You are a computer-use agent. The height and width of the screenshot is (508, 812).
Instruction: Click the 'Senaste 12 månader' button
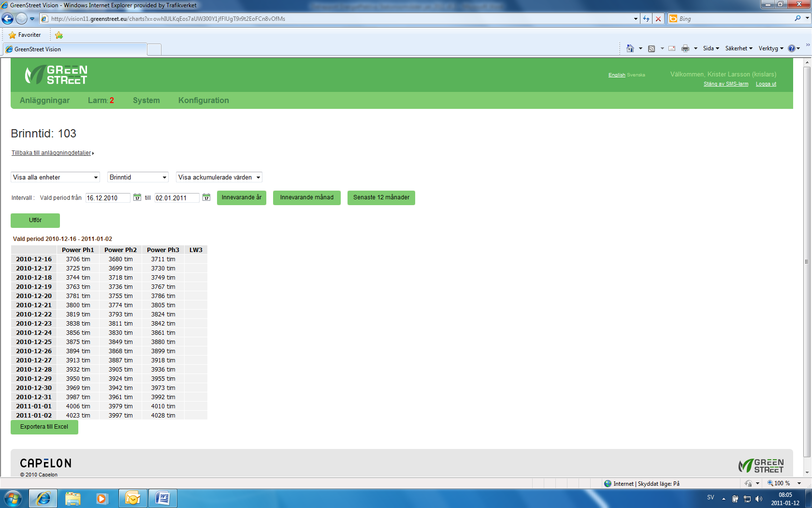point(381,197)
